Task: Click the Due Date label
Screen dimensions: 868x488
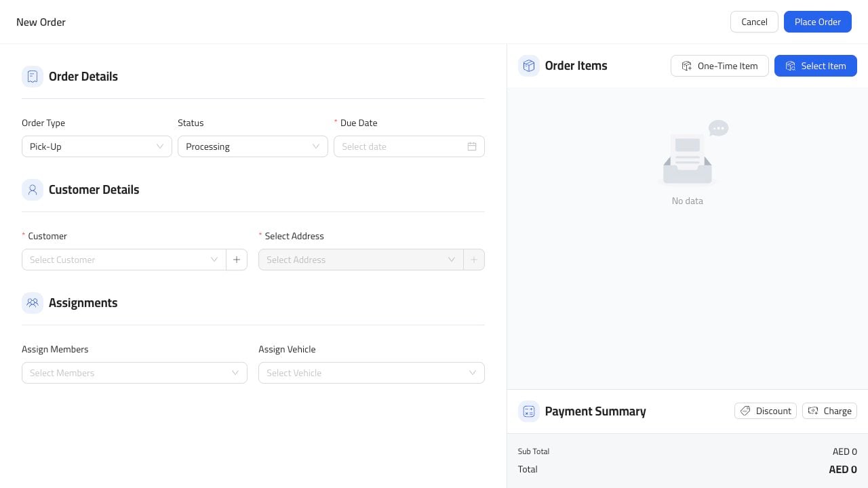Action: click(359, 123)
